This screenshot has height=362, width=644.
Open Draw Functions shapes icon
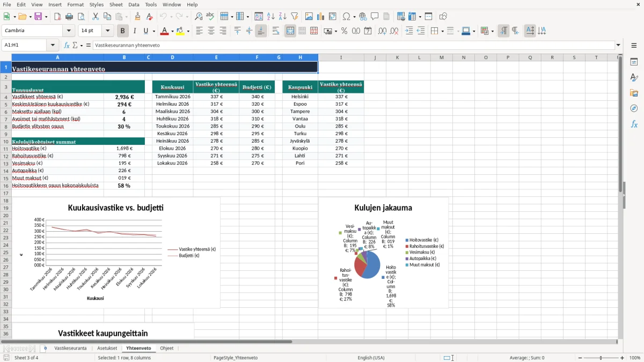click(x=443, y=17)
